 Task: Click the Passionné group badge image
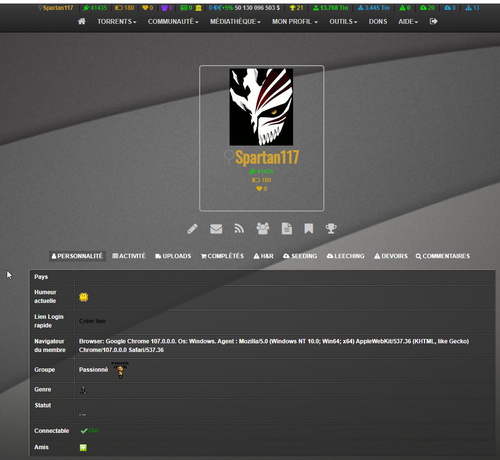(120, 370)
